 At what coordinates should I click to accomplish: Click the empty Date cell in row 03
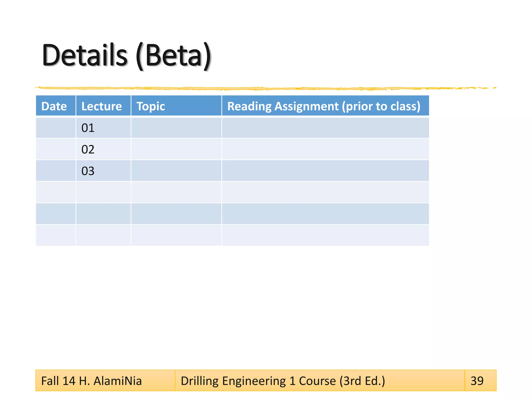tap(56, 171)
